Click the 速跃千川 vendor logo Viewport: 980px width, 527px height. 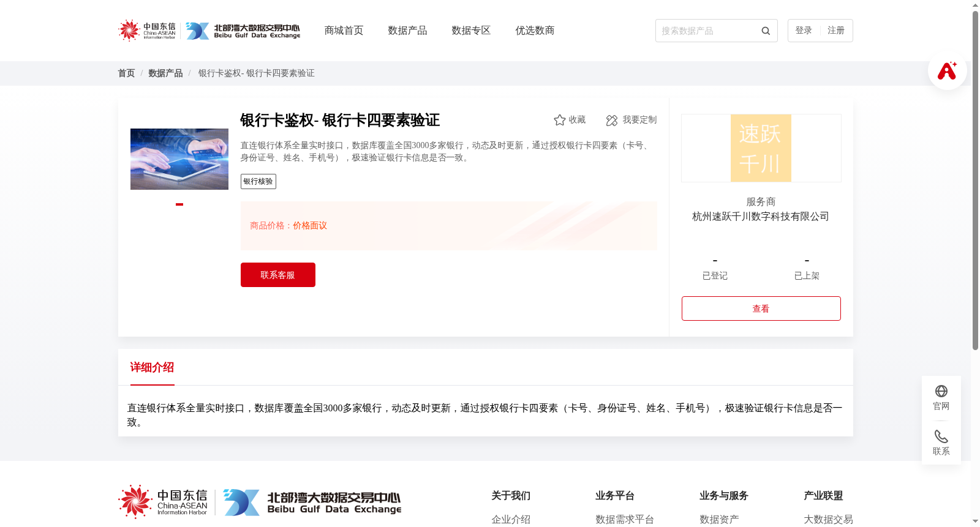click(761, 148)
